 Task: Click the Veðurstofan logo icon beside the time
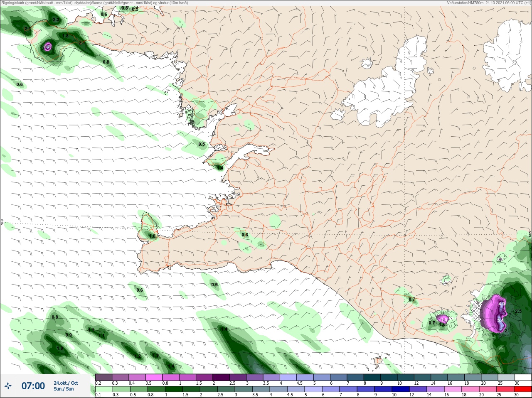(8, 386)
